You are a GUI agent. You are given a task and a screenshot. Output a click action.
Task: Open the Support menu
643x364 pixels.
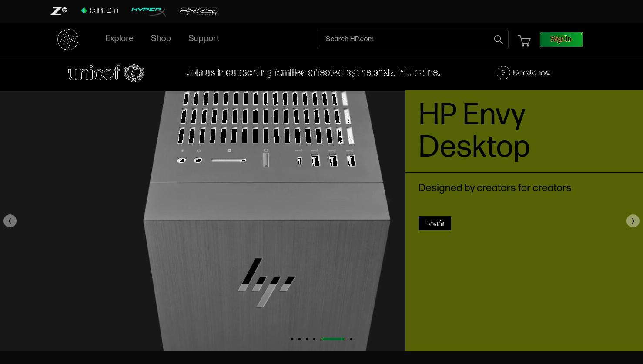click(204, 39)
